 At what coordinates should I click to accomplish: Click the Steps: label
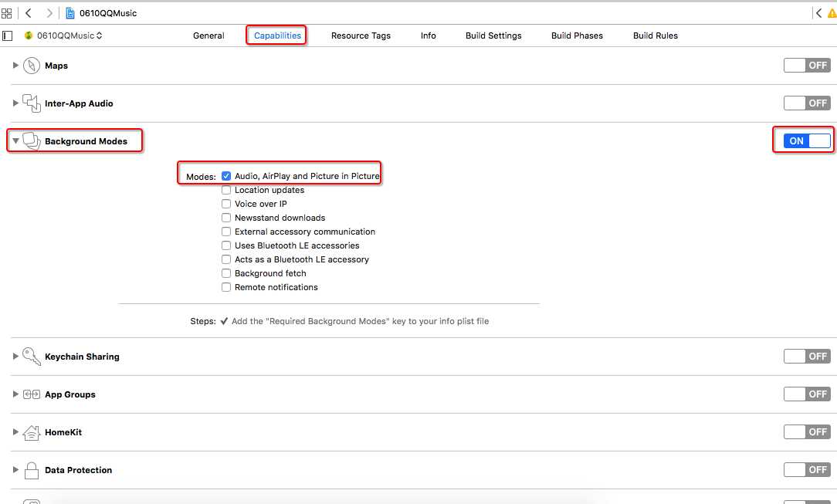coord(203,321)
